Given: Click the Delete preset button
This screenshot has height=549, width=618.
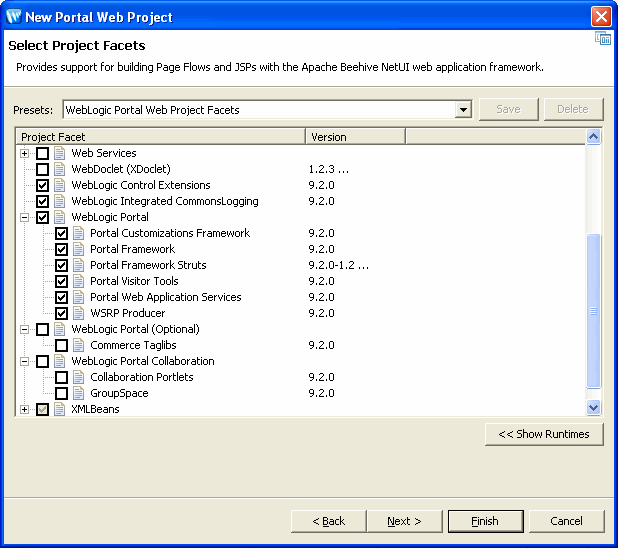Looking at the screenshot, I should 573,109.
